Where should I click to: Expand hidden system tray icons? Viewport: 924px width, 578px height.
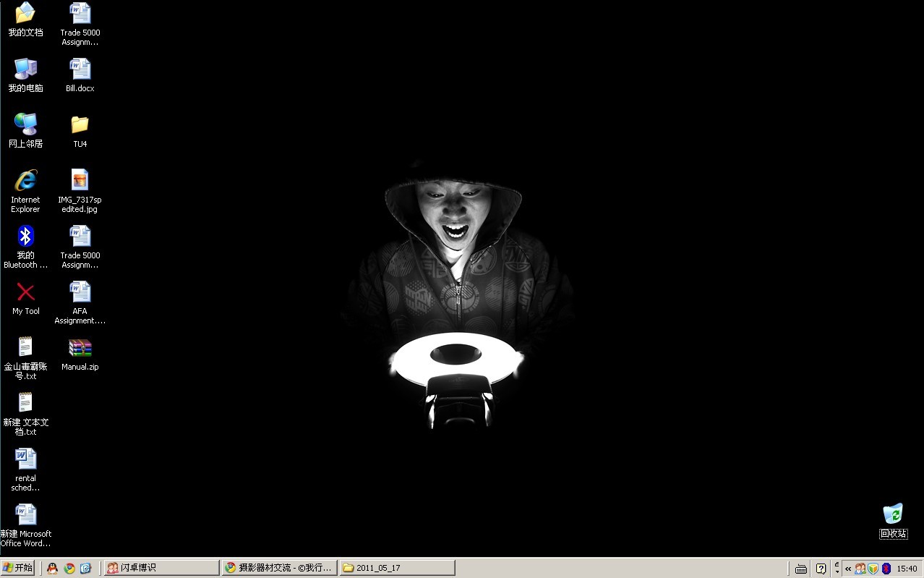click(848, 569)
